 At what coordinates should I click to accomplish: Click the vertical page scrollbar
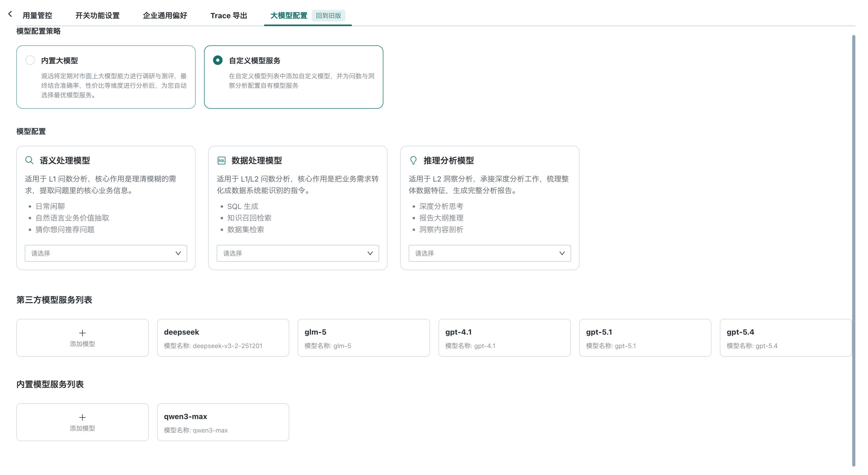tap(853, 250)
